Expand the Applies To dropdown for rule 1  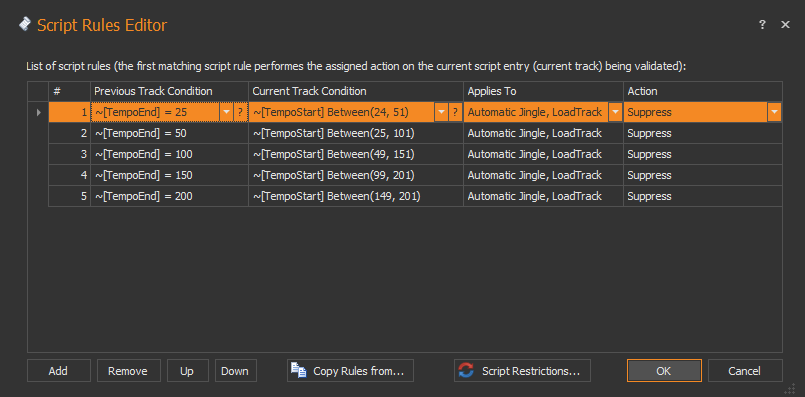tap(615, 112)
